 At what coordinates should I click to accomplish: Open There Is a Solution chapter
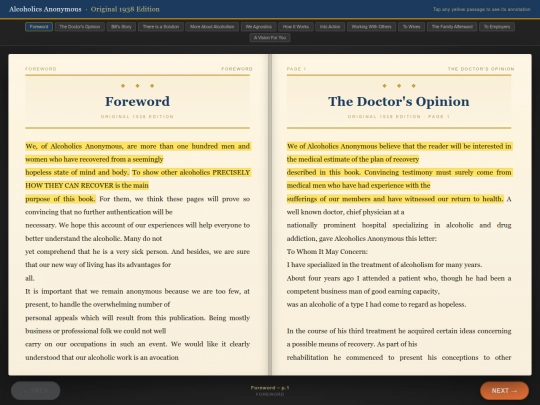[161, 27]
